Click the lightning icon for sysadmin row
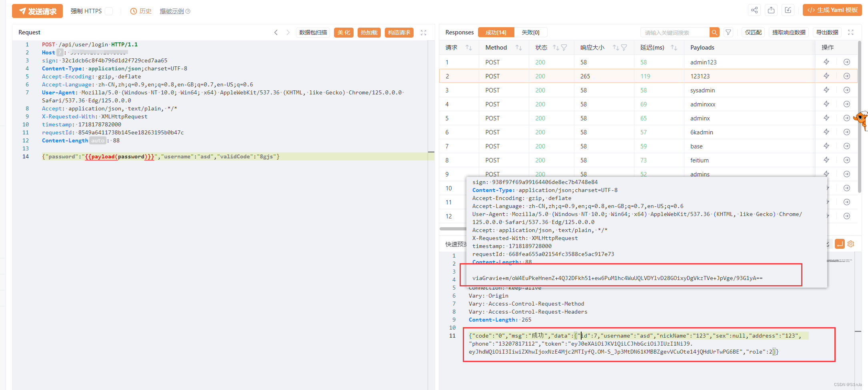Screen dimensions: 868x390 pos(826,90)
